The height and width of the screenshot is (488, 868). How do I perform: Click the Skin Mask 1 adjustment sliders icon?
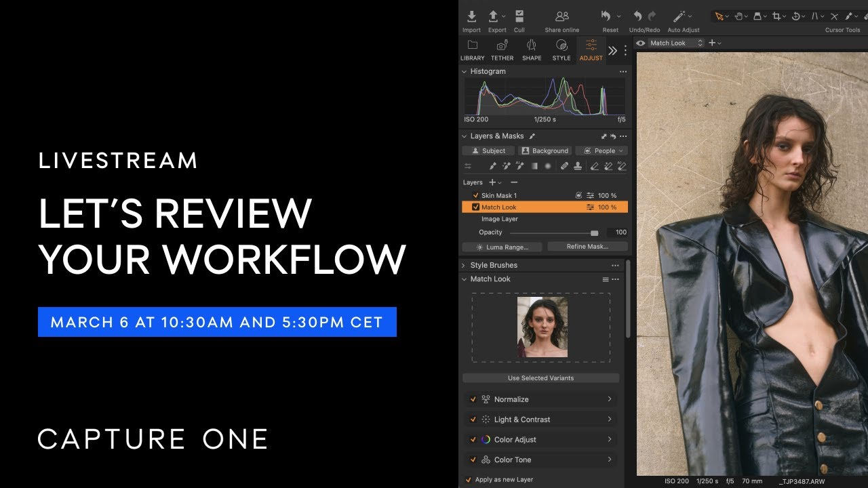pyautogui.click(x=591, y=195)
